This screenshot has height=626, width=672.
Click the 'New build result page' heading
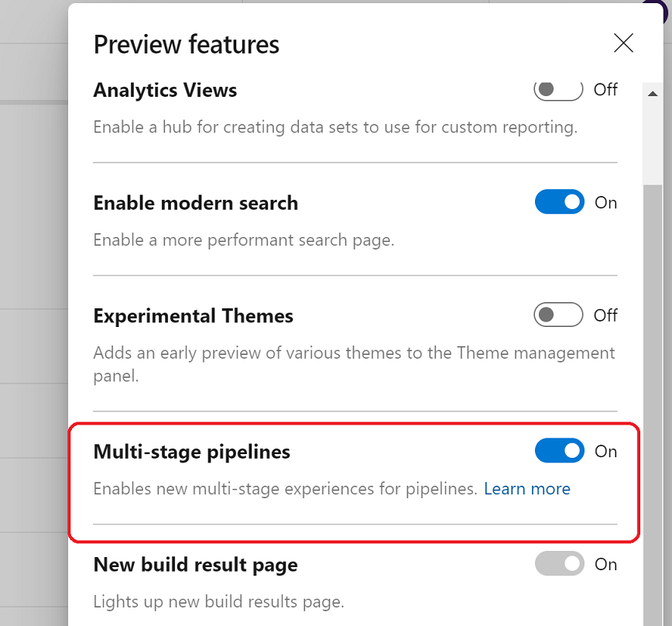195,565
